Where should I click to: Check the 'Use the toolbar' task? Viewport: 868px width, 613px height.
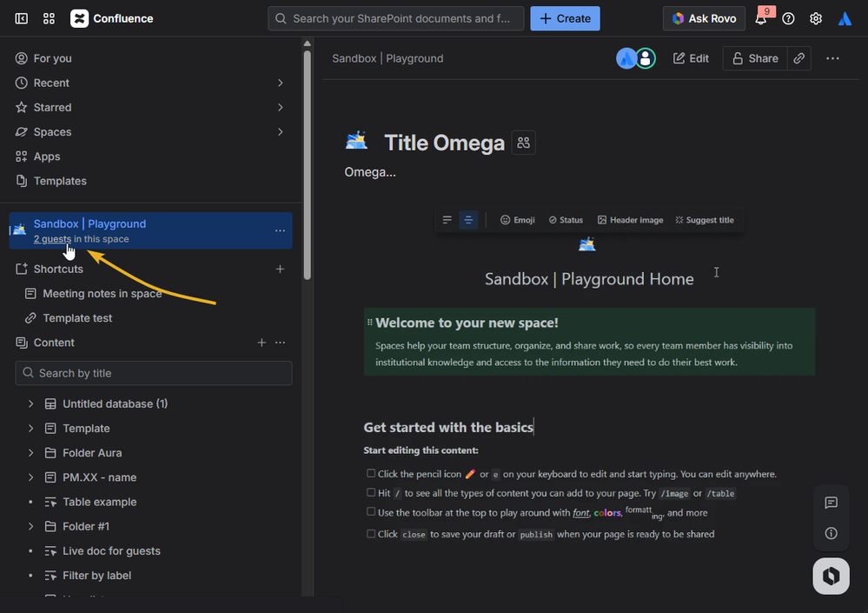coord(371,511)
